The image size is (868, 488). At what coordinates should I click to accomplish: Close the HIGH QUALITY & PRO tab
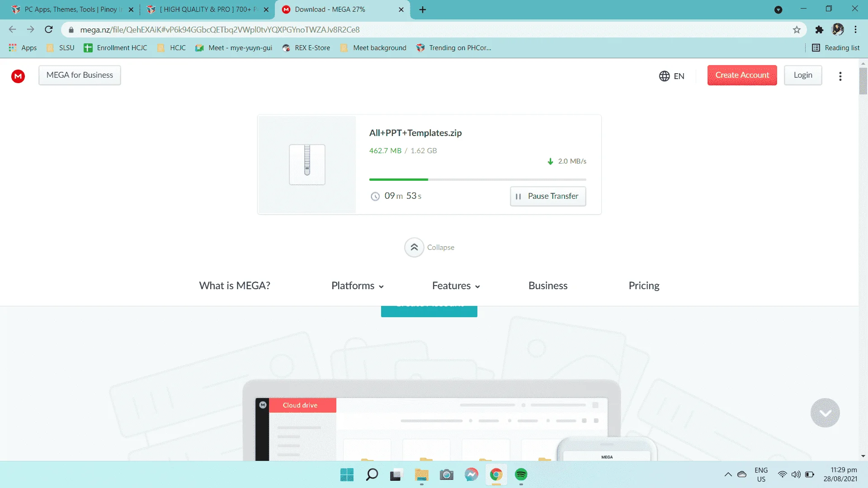click(x=266, y=9)
